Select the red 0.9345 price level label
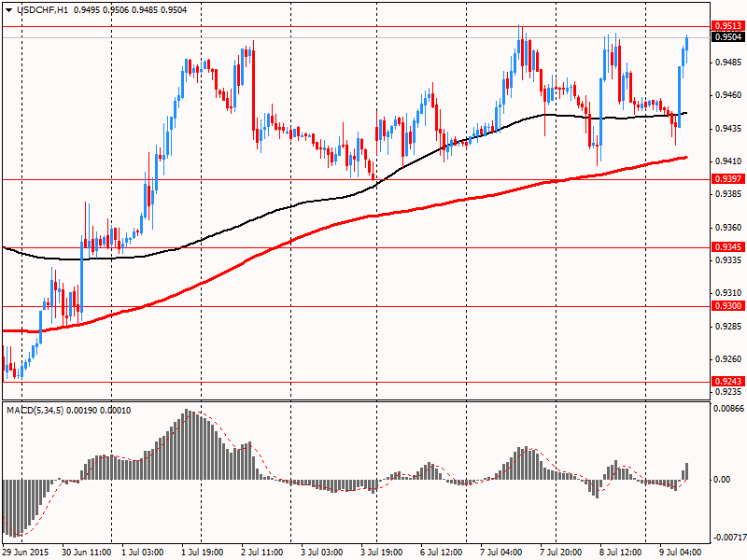Screen dimensions: 747x560 (727, 247)
